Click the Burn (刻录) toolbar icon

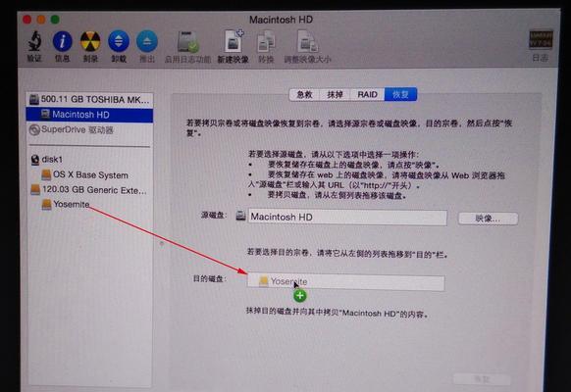[x=90, y=41]
